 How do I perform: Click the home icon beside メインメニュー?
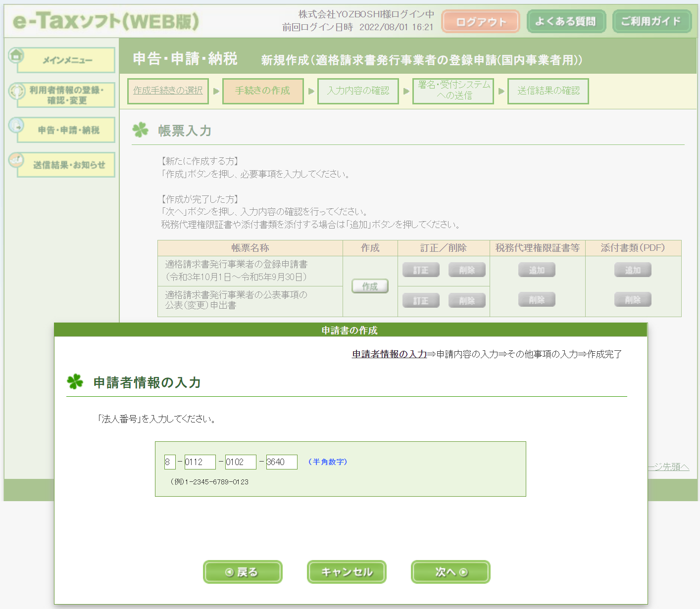point(16,55)
